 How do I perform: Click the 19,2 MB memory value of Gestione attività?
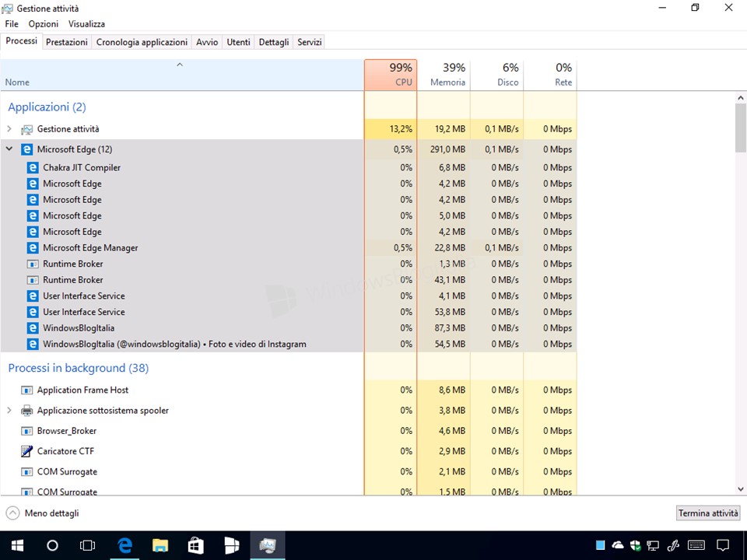coord(451,129)
